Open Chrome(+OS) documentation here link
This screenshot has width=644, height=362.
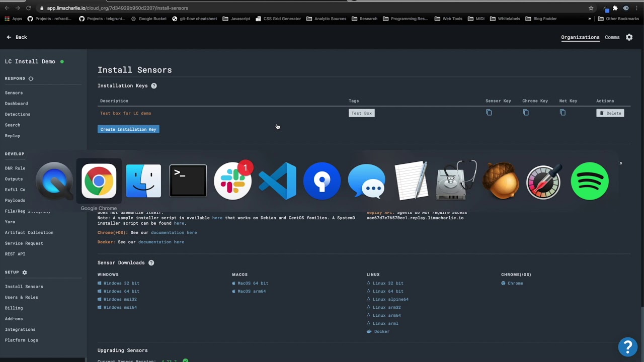[174, 233]
